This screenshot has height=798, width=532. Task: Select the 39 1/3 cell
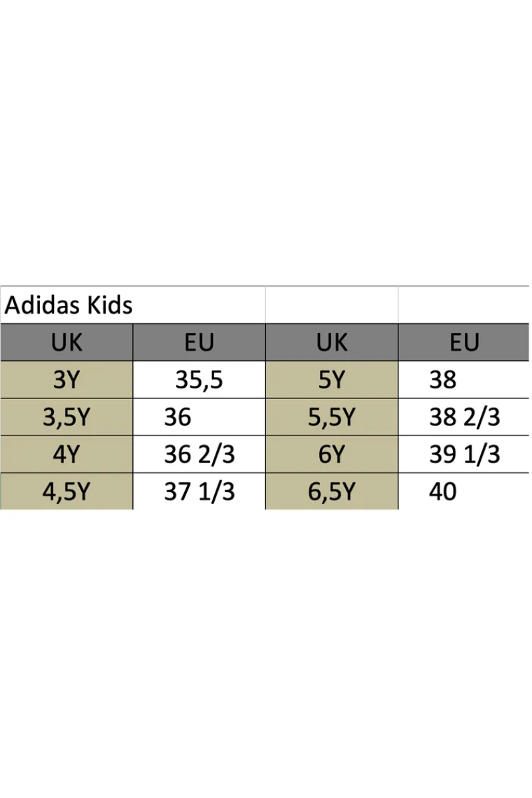(464, 454)
